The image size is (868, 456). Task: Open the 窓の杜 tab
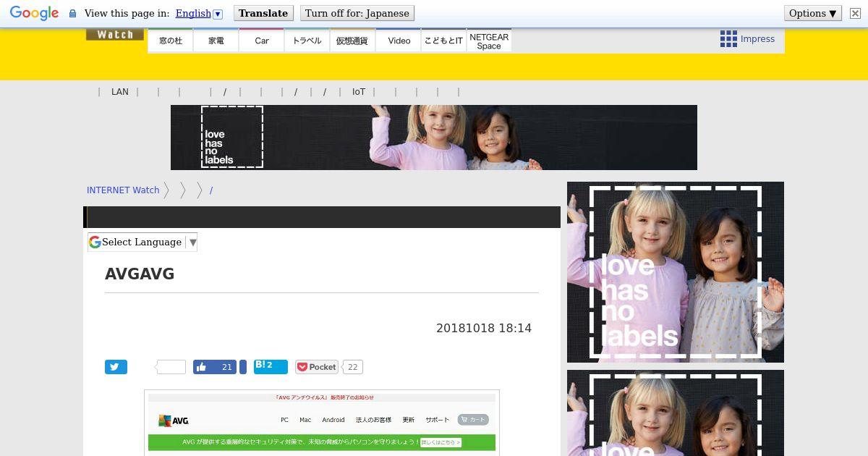pyautogui.click(x=171, y=41)
